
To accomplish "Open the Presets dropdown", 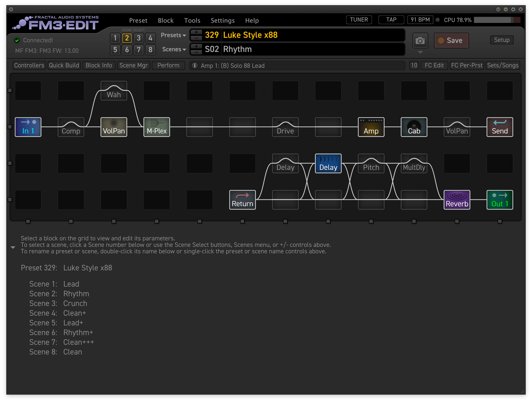I will click(173, 35).
